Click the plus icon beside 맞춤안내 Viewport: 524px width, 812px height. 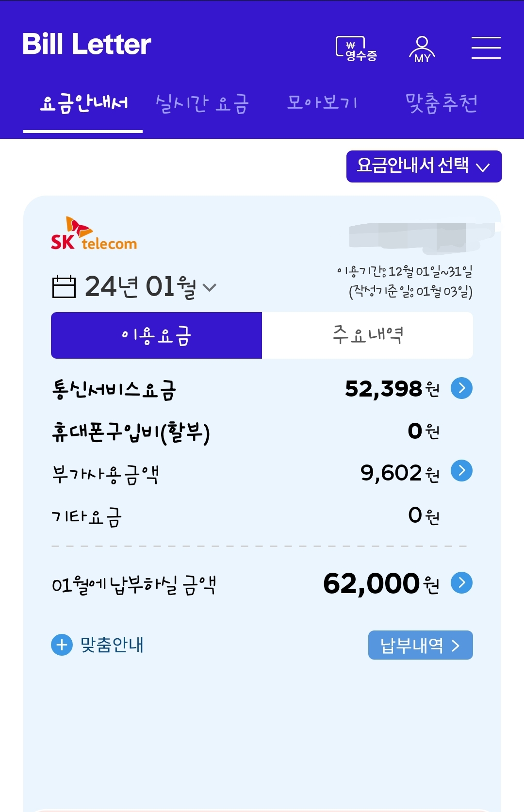click(62, 645)
